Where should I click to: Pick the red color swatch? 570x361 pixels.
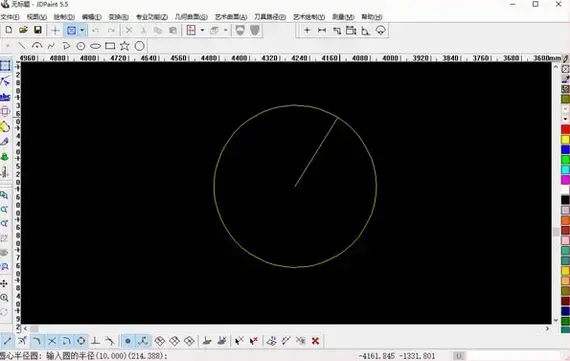[565, 129]
